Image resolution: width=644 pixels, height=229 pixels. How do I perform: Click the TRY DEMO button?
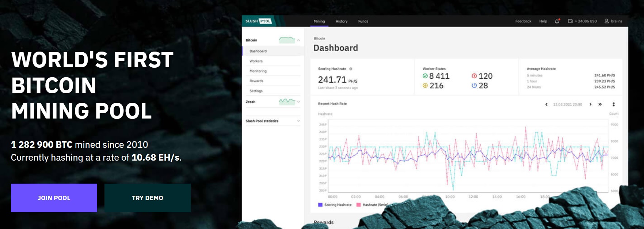148,198
